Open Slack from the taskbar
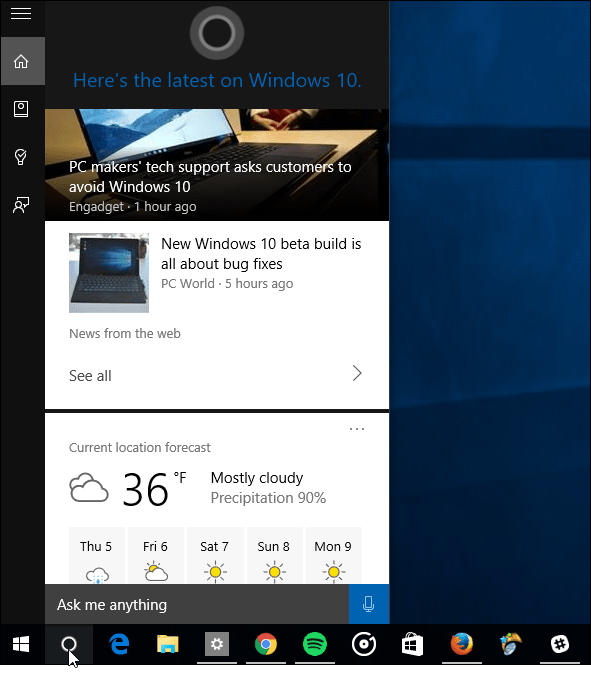This screenshot has width=591, height=681. [560, 644]
